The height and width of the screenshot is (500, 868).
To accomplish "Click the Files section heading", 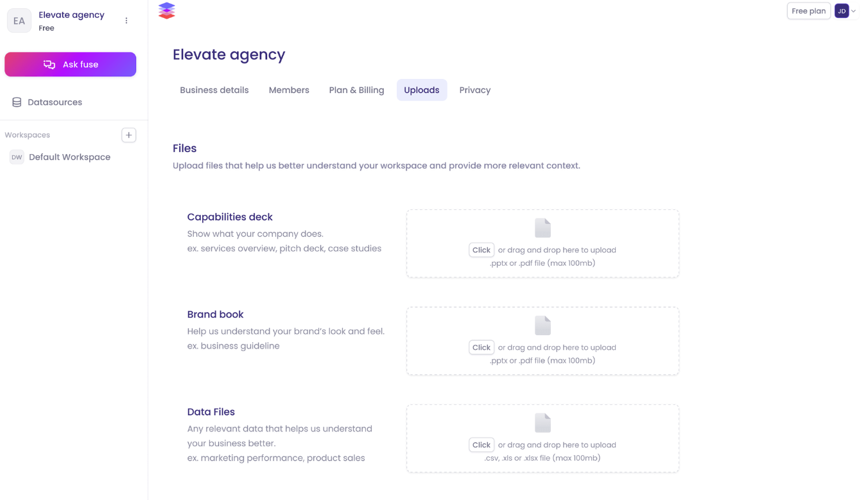I will [184, 148].
